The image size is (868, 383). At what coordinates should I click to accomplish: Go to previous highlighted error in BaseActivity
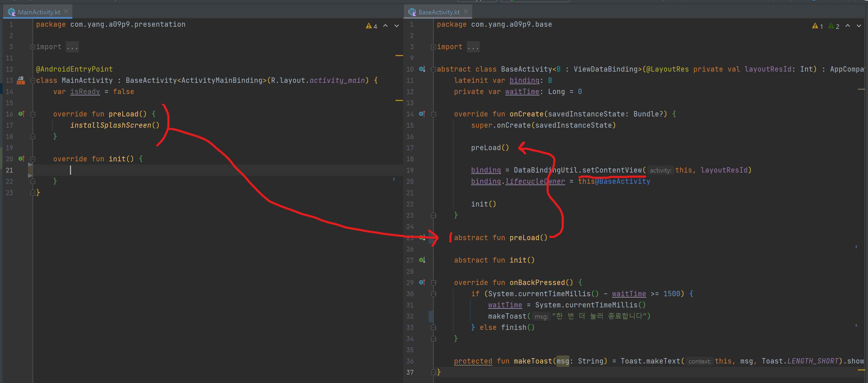pyautogui.click(x=848, y=26)
